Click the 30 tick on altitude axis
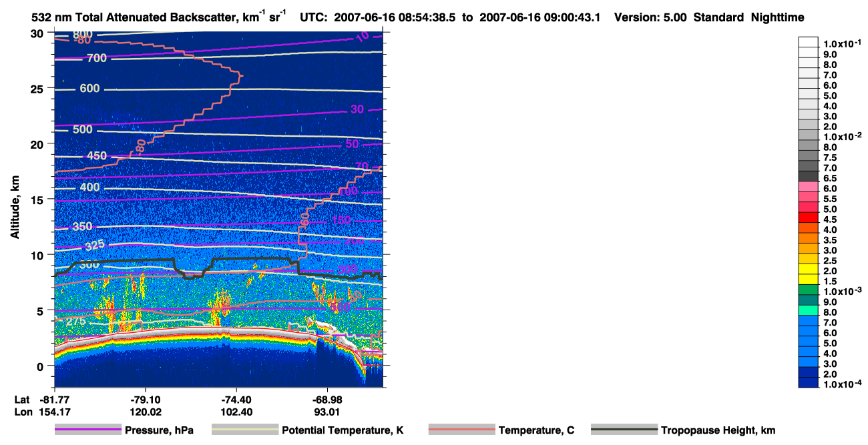 (x=37, y=33)
